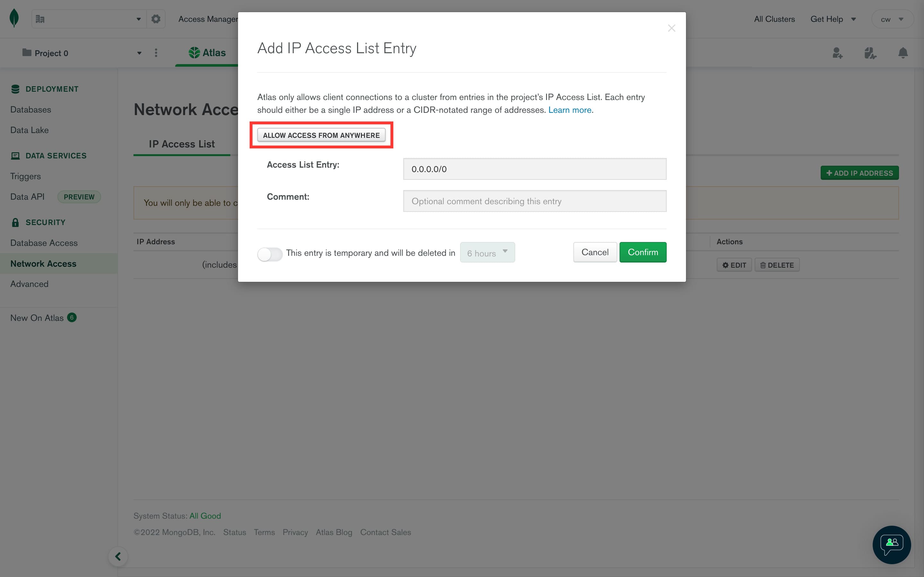
Task: Collapse sidebar with the left chevron
Action: tap(118, 556)
